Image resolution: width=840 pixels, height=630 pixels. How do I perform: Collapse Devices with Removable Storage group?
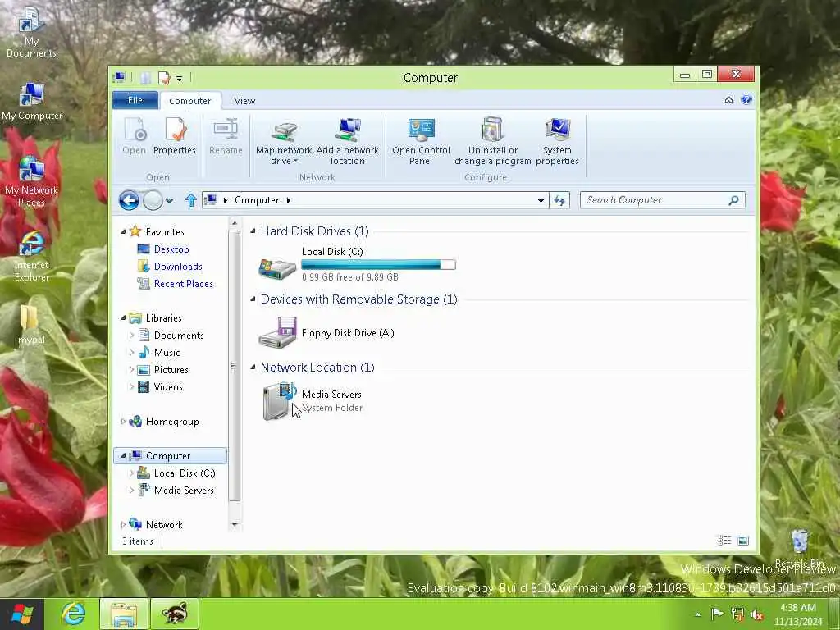(x=253, y=299)
